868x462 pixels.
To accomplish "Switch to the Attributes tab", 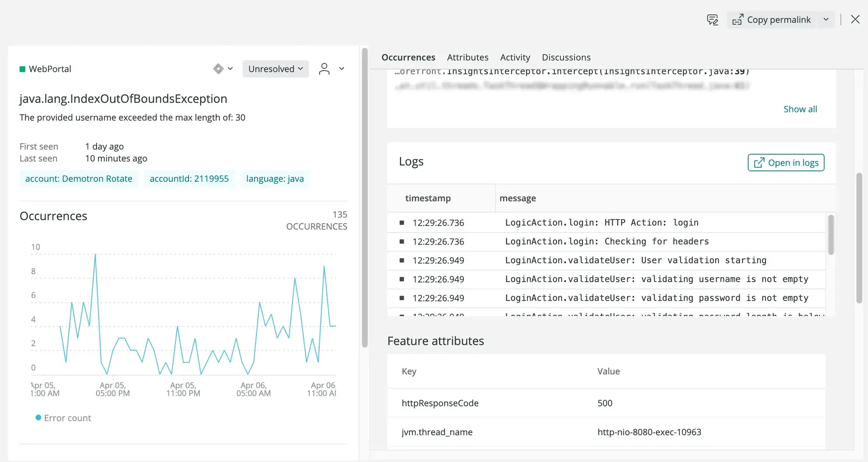I will (x=467, y=57).
